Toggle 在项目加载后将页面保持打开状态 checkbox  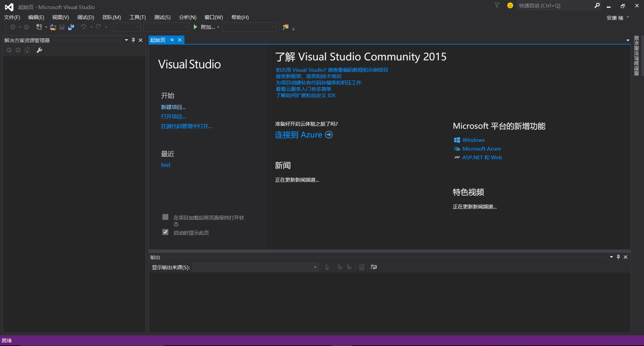click(165, 217)
